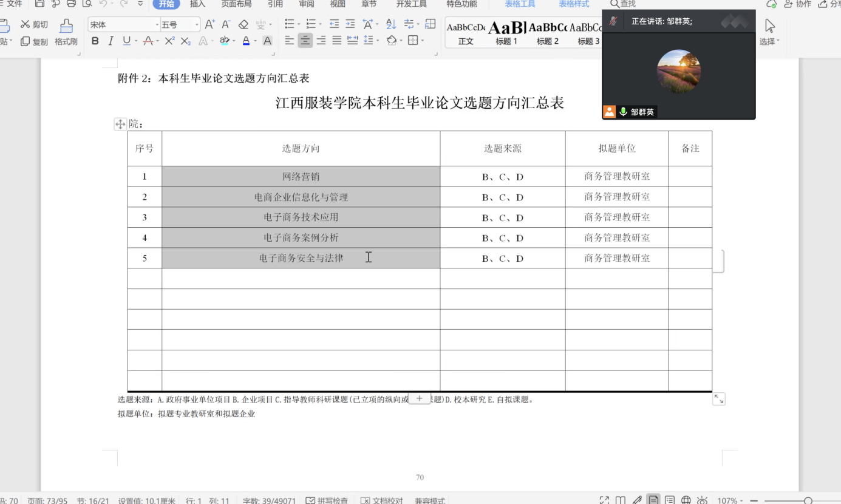Adjust the zoom slider handle
The height and width of the screenshot is (504, 841).
coord(808,500)
